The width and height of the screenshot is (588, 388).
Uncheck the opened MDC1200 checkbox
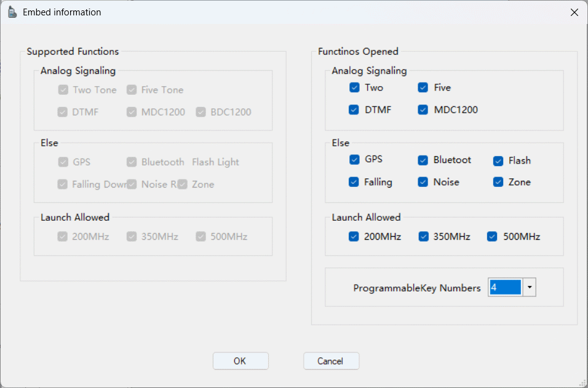[423, 110]
